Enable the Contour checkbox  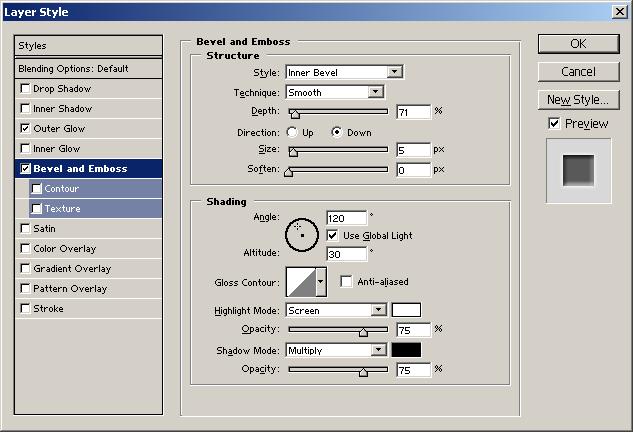(36, 189)
